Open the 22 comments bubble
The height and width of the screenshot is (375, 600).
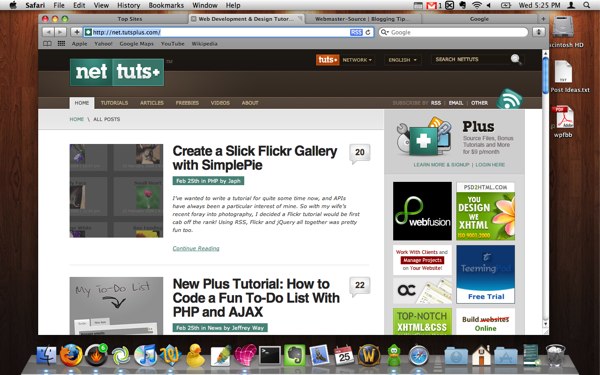click(x=360, y=286)
